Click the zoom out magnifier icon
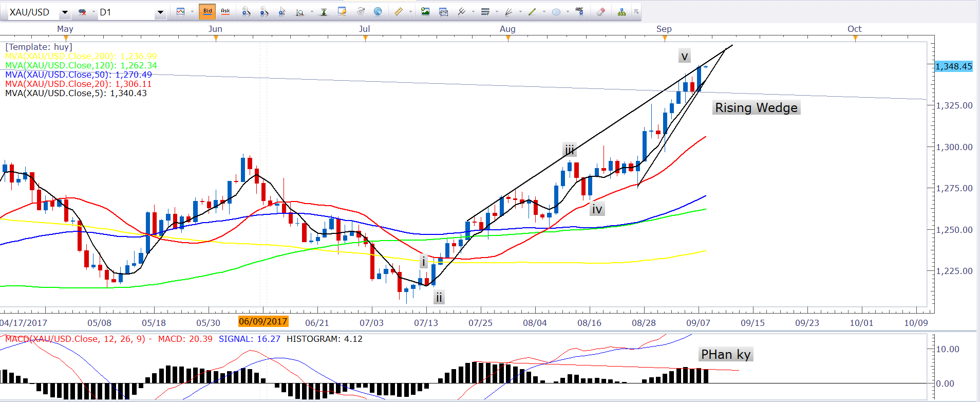The height and width of the screenshot is (402, 980). tap(264, 12)
